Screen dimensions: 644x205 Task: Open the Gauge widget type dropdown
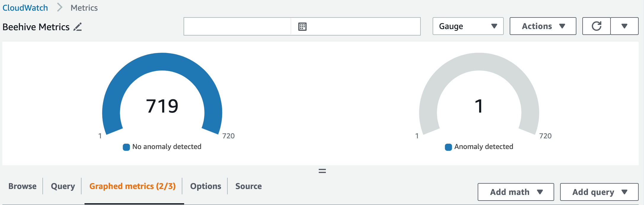pyautogui.click(x=468, y=26)
